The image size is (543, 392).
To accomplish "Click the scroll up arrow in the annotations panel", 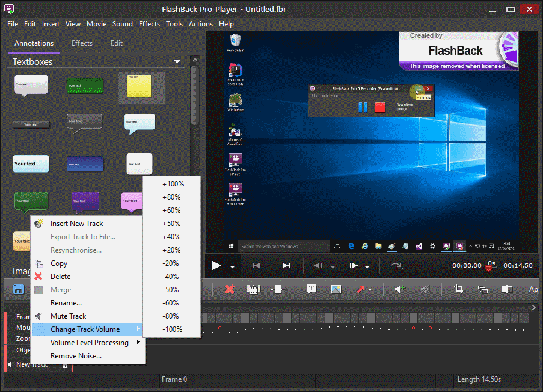I will (x=195, y=60).
